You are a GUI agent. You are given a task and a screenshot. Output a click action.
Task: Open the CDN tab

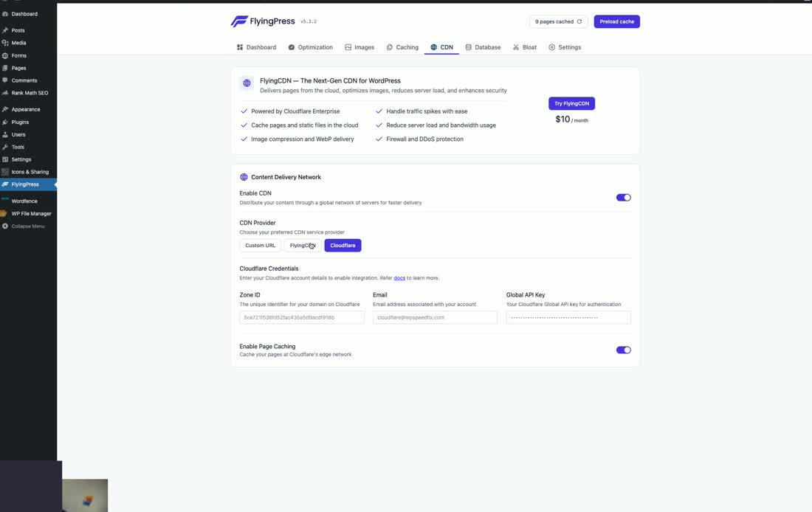coord(441,47)
